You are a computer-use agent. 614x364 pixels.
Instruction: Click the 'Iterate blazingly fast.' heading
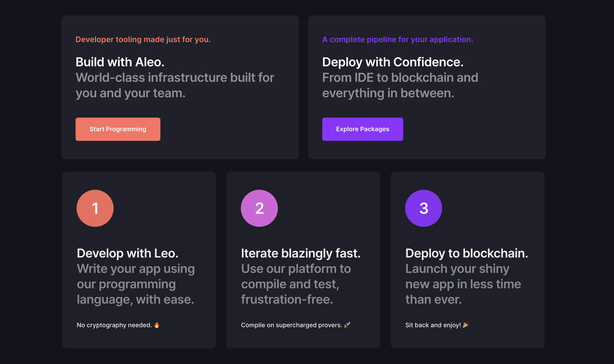point(300,253)
